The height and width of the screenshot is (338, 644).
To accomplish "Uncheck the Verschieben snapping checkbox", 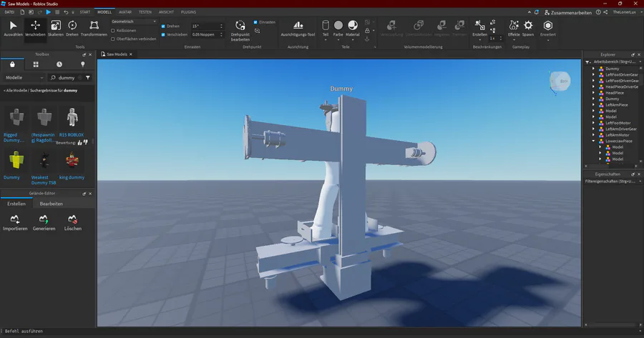I will click(163, 35).
